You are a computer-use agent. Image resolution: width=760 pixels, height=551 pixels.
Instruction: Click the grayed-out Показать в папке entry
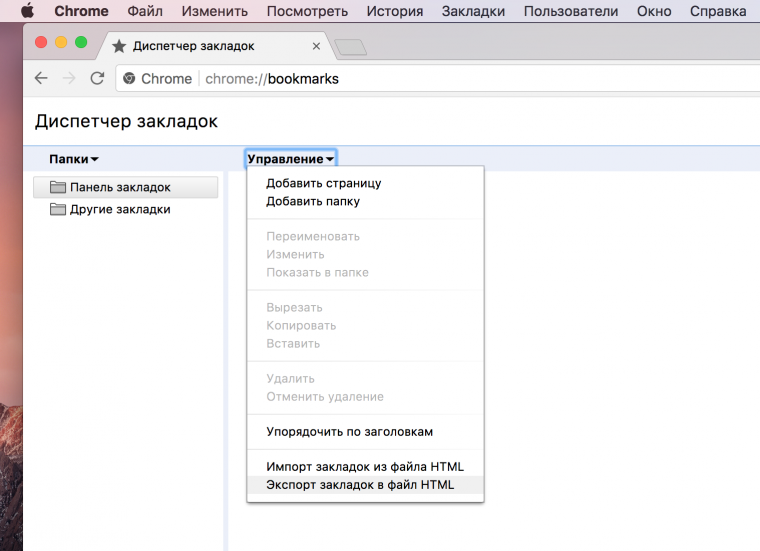tap(365, 272)
